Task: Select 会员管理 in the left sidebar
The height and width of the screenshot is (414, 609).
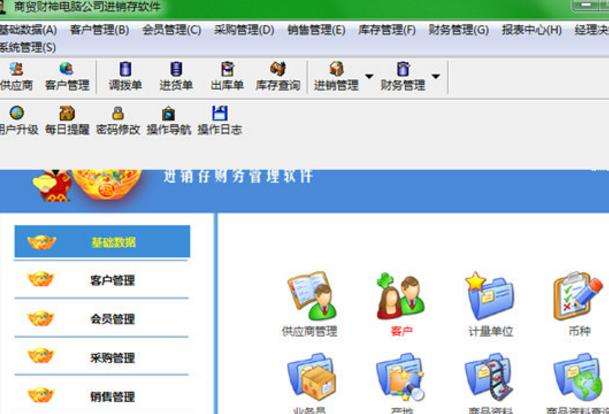Action: (x=101, y=319)
